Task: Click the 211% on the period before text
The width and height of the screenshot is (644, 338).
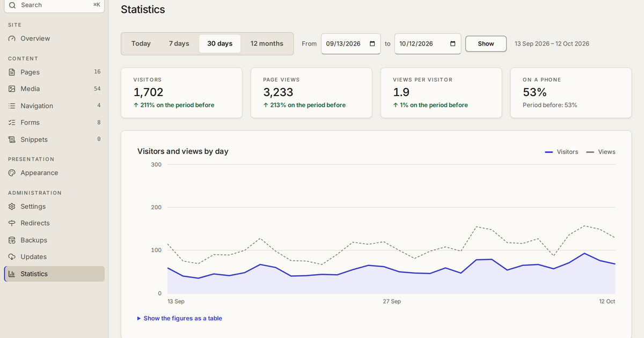Action: tap(174, 105)
